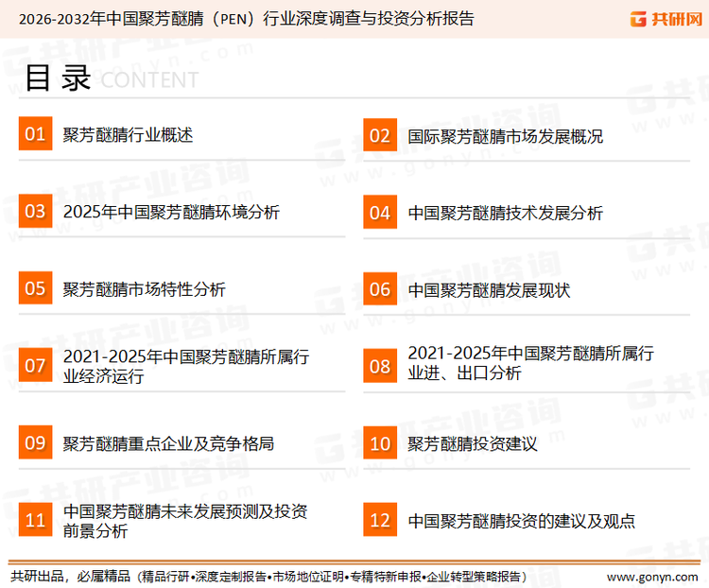Select 中国聚芳醚腈技术发展分析 chapter title
The width and height of the screenshot is (709, 588).
point(505,213)
